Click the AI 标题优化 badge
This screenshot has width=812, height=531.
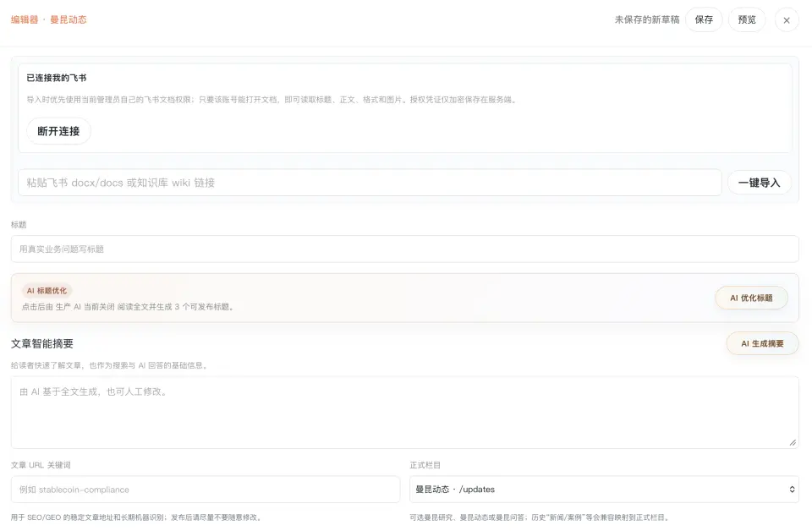click(x=47, y=291)
